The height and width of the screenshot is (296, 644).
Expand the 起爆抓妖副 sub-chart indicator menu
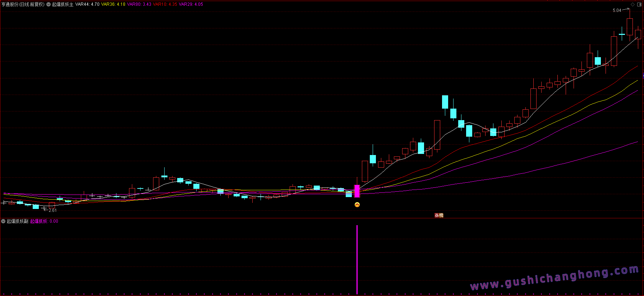[3, 221]
